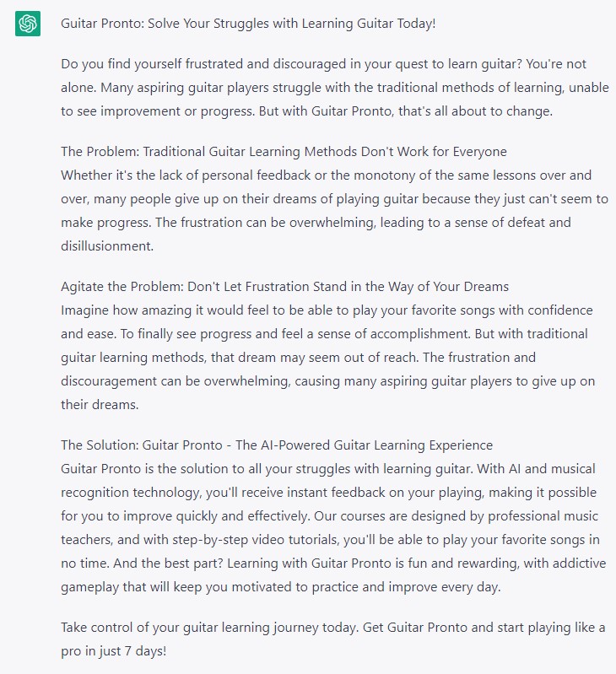Click the line starting 'Imagine how amazing it would'
The image size is (616, 674).
327,310
